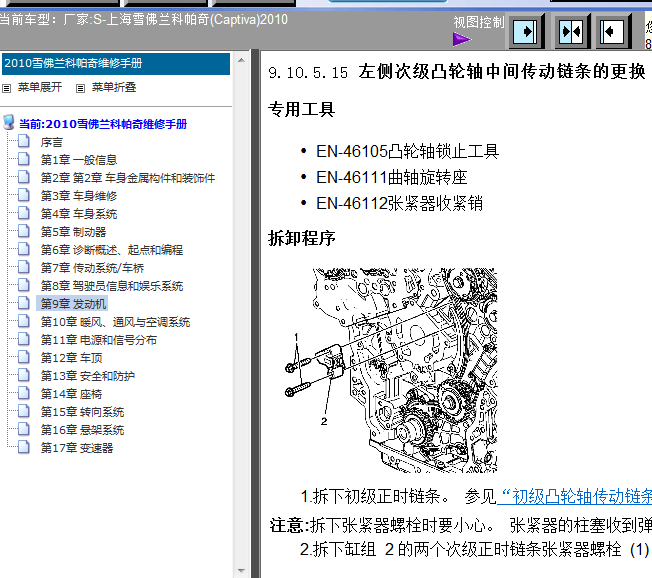
Task: Click the EN-46111曲轴旋转座 list item
Action: [x=392, y=178]
